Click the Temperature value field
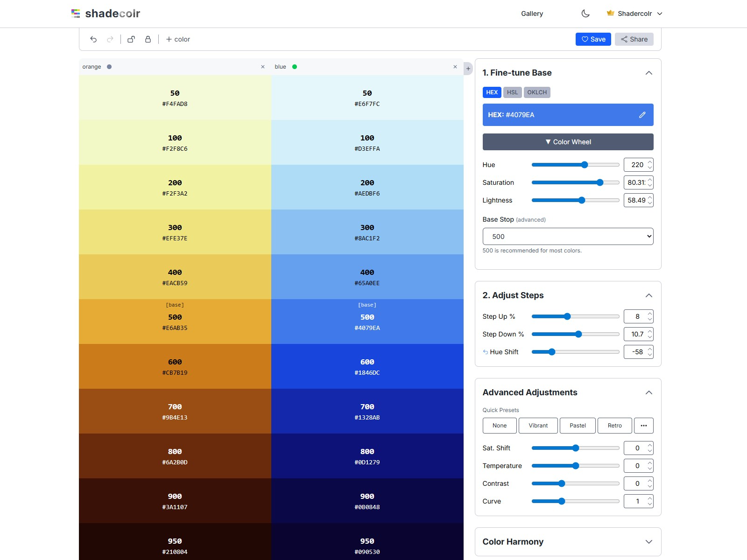Screen dimensions: 747x560 point(638,466)
